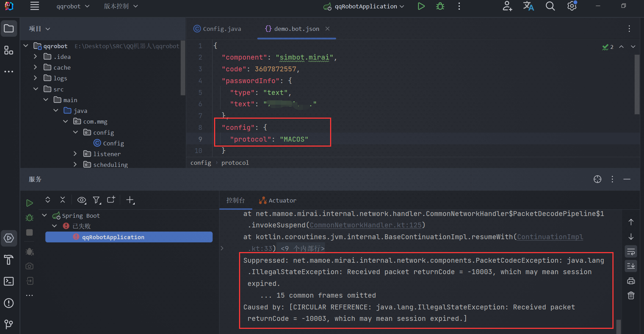The width and height of the screenshot is (644, 334).
Task: Open editor tabs options menu
Action: coord(629,29)
